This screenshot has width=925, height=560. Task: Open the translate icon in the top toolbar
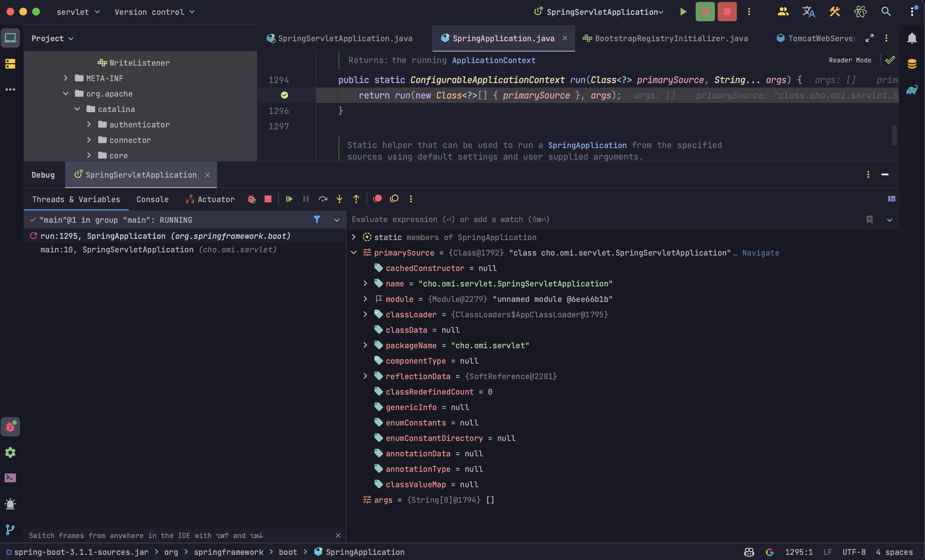tap(809, 12)
